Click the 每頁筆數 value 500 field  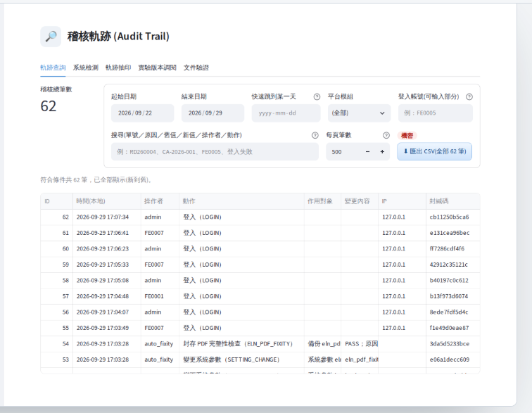point(343,152)
